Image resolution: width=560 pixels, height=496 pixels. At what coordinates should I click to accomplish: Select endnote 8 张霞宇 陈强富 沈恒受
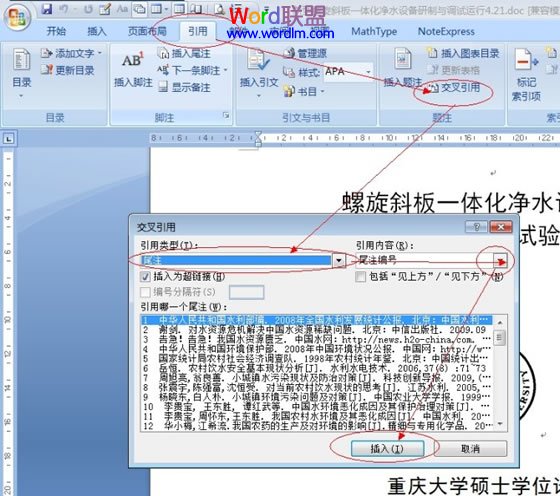pos(316,387)
